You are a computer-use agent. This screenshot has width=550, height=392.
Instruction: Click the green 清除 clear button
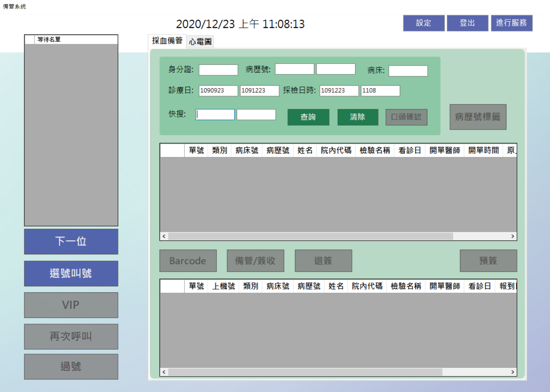358,117
